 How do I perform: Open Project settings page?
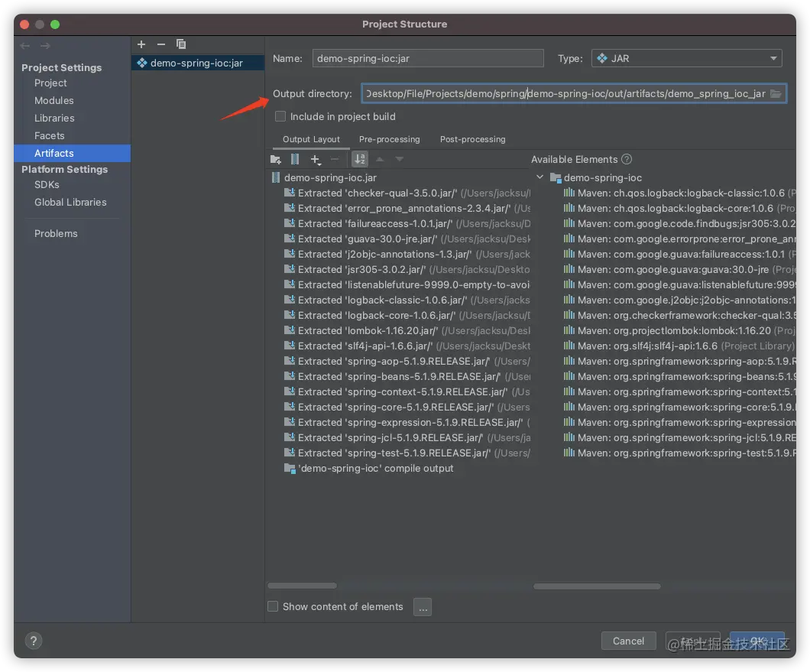point(50,83)
